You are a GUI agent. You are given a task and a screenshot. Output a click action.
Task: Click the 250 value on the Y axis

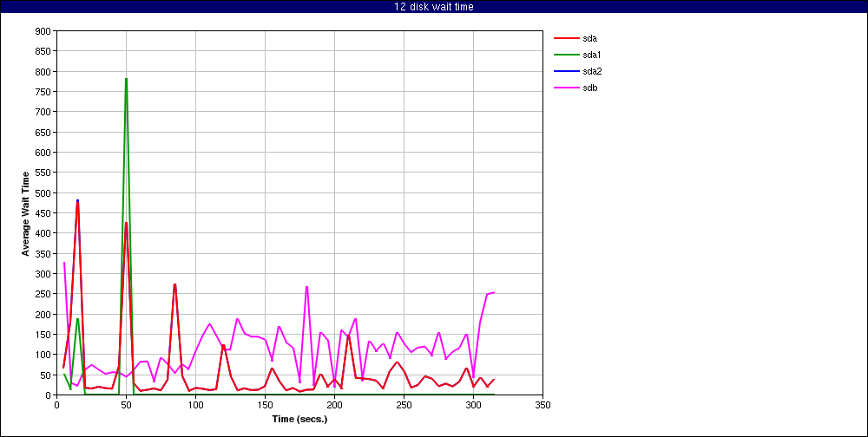pyautogui.click(x=43, y=294)
